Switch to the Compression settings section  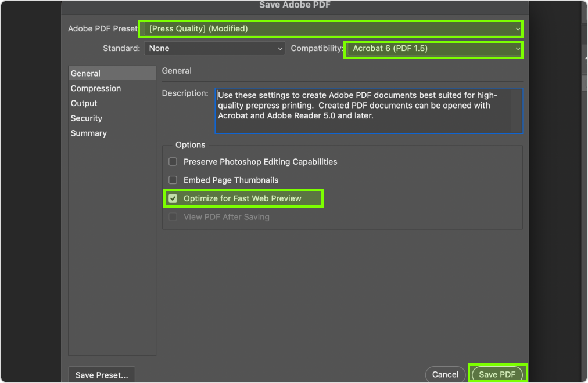pos(96,89)
